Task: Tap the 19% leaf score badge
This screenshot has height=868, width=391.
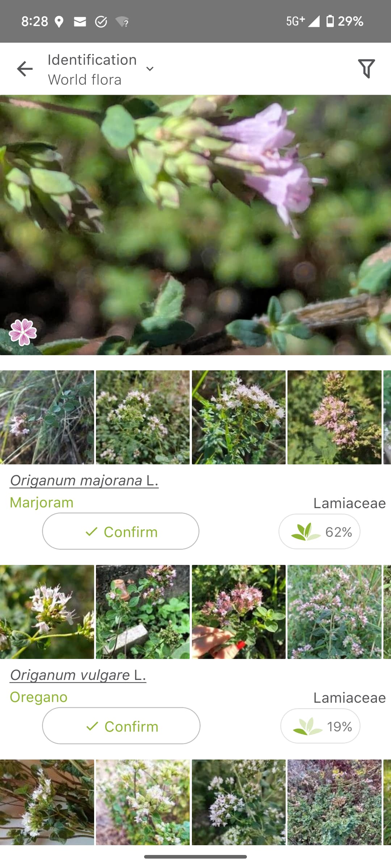Action: tap(320, 726)
